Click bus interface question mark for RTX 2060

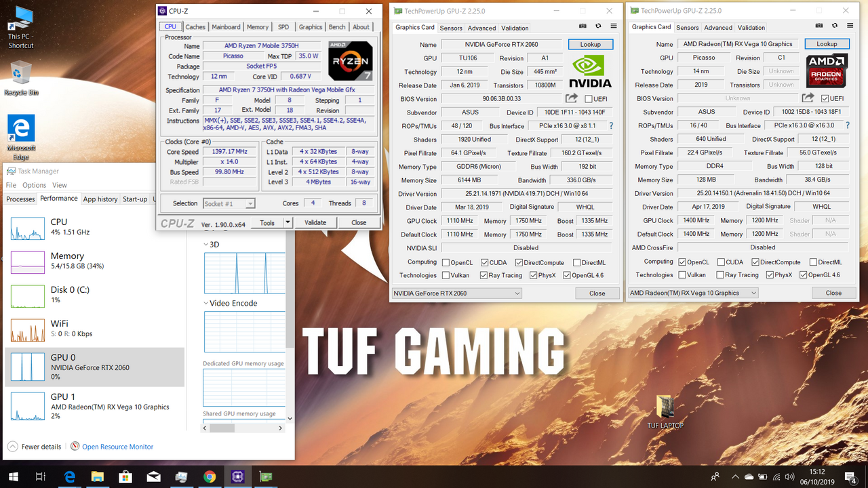[x=611, y=126]
